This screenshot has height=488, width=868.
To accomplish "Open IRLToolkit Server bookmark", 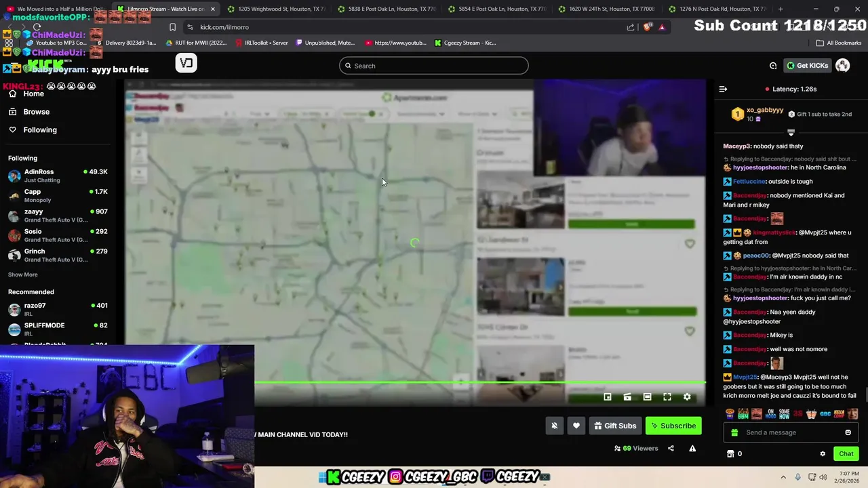I will coord(261,43).
